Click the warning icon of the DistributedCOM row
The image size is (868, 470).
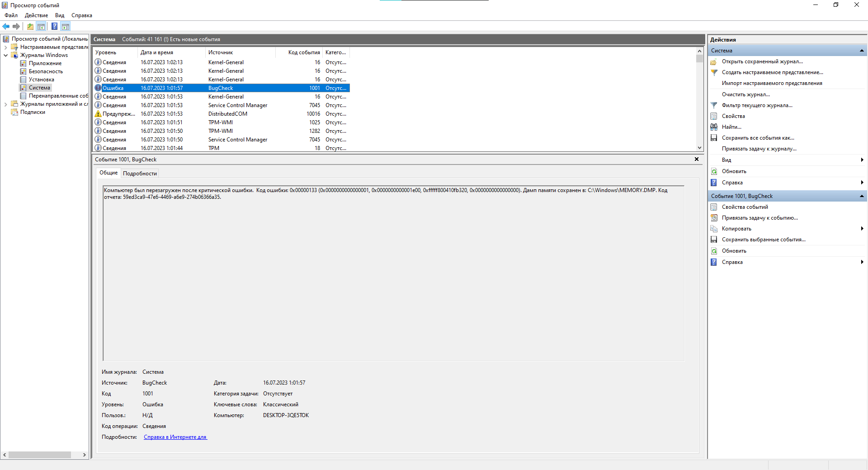point(98,114)
